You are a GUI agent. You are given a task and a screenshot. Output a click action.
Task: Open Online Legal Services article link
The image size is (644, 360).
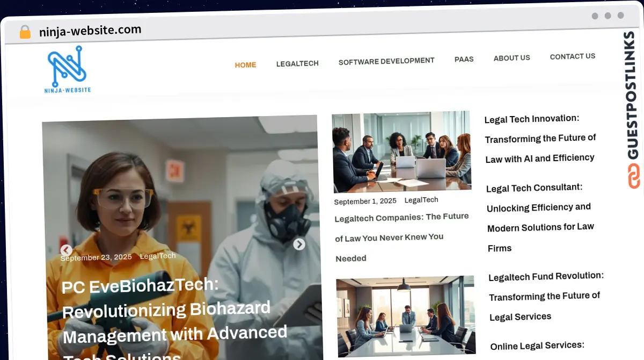click(x=537, y=345)
